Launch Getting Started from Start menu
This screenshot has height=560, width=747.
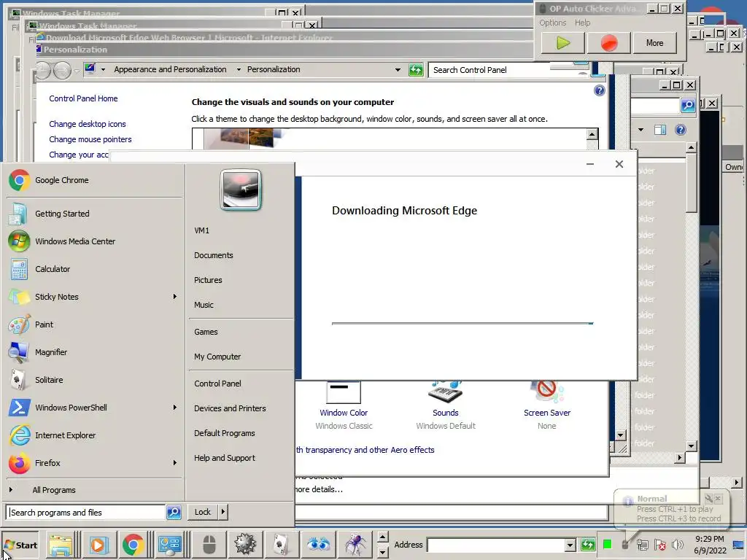point(94,214)
